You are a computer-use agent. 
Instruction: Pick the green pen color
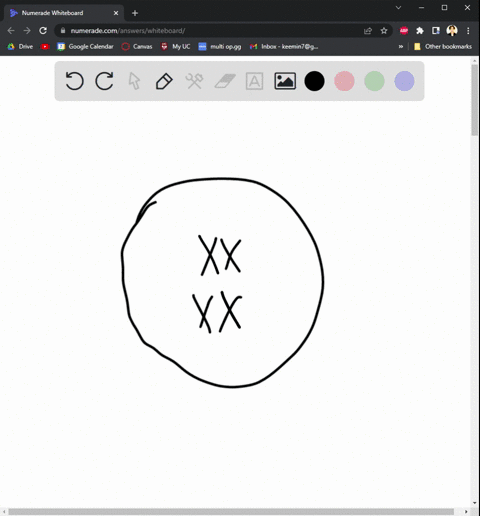[x=374, y=81]
